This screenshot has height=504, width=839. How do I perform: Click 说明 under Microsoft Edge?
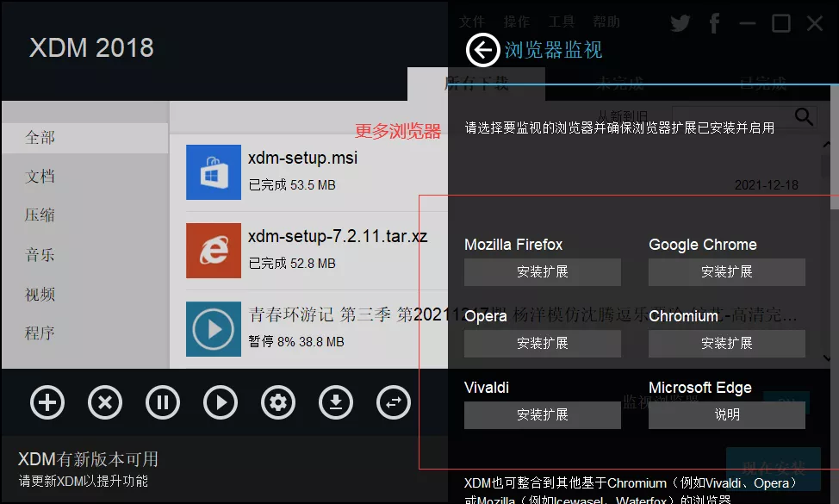(x=726, y=414)
